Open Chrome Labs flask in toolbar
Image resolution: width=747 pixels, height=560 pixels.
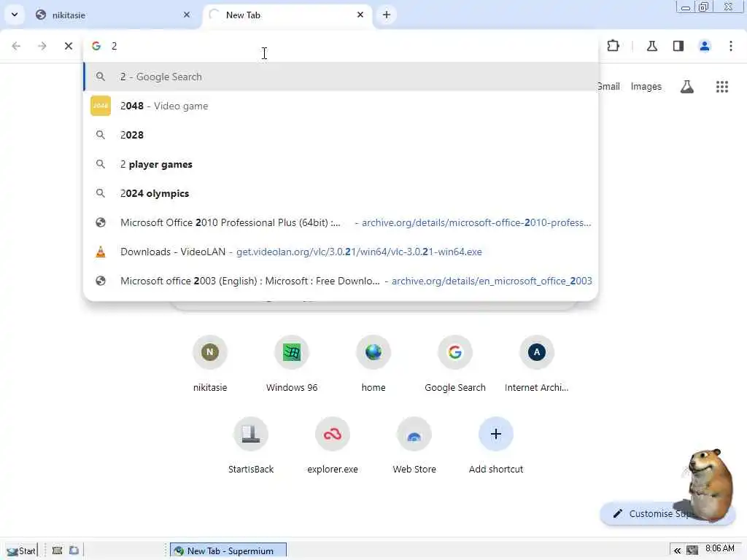[x=651, y=46]
